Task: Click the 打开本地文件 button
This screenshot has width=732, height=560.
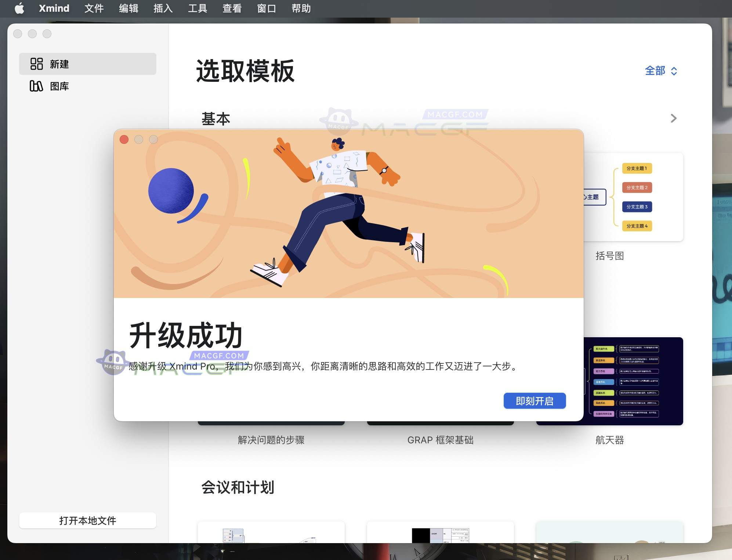Action: pyautogui.click(x=88, y=520)
